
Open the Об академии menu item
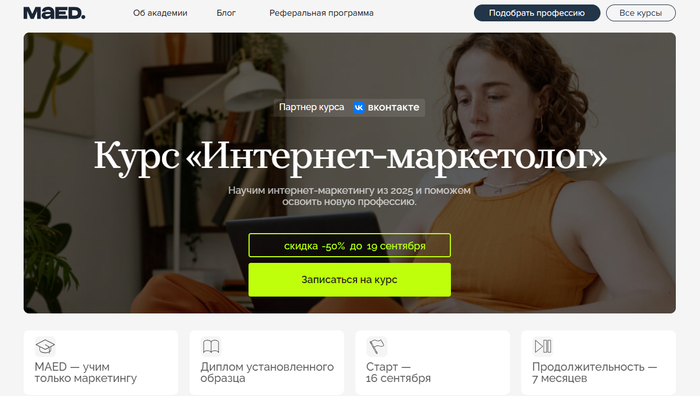click(160, 13)
